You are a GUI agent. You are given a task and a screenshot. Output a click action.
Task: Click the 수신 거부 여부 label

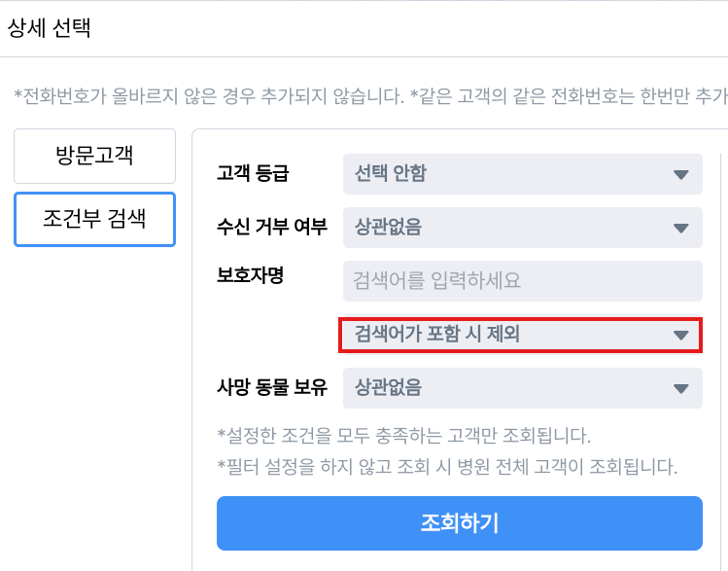pyautogui.click(x=271, y=229)
